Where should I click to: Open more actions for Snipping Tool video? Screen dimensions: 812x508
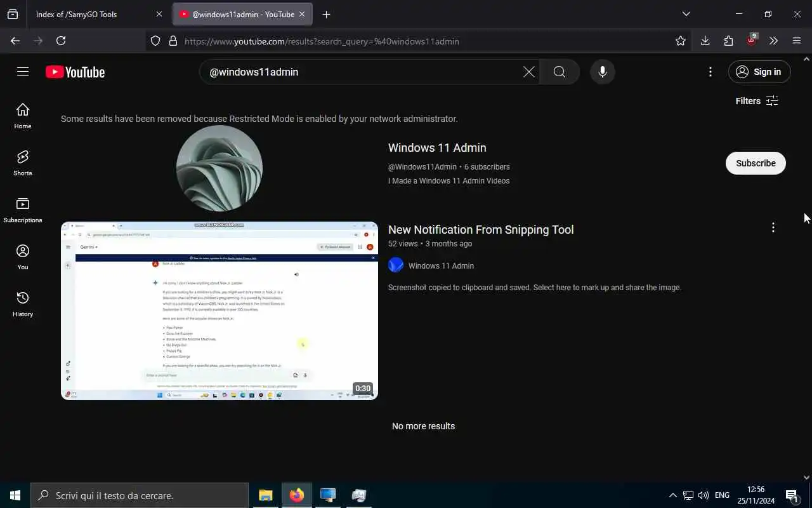click(x=773, y=227)
